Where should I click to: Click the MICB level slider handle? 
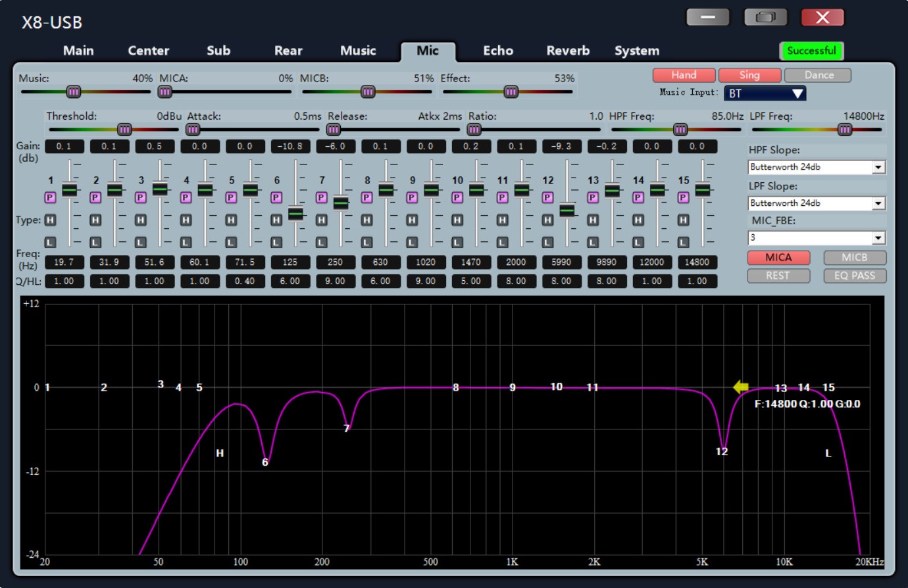(368, 92)
